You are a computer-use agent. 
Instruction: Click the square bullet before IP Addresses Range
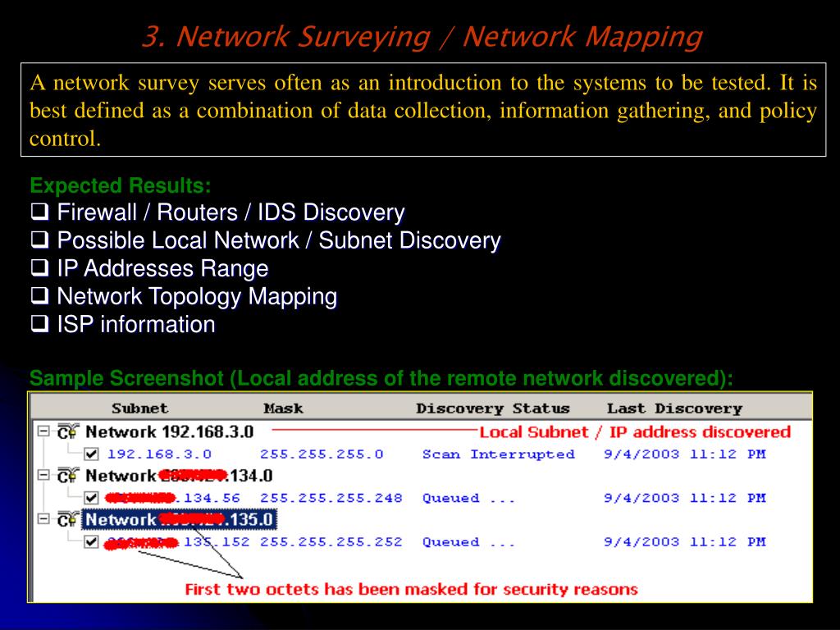pyautogui.click(x=39, y=267)
